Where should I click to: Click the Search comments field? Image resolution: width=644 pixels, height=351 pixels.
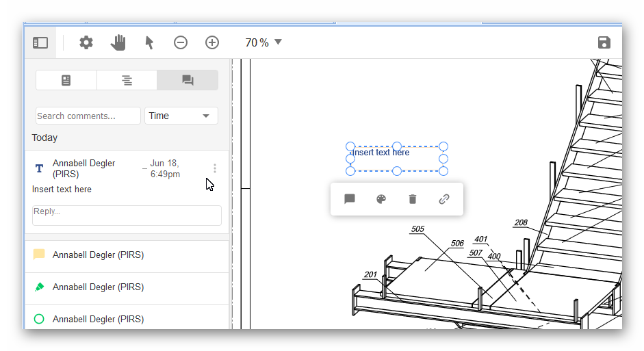click(x=88, y=116)
